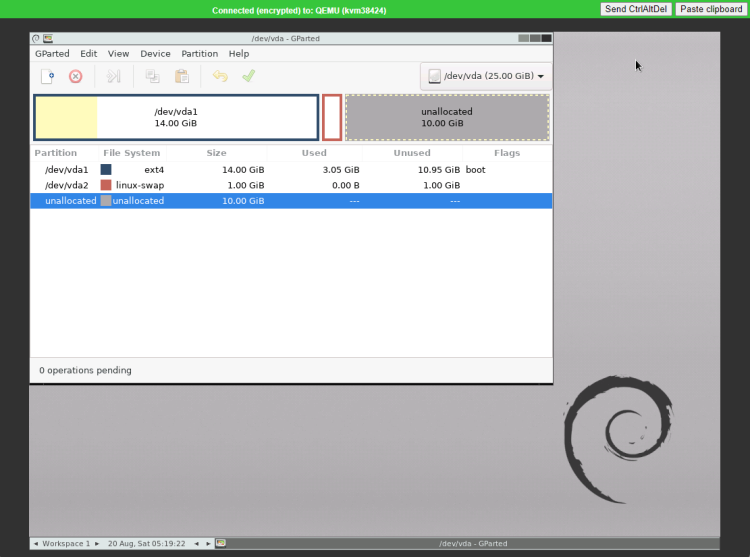
Task: Go to previous workspace arrow
Action: (x=36, y=544)
